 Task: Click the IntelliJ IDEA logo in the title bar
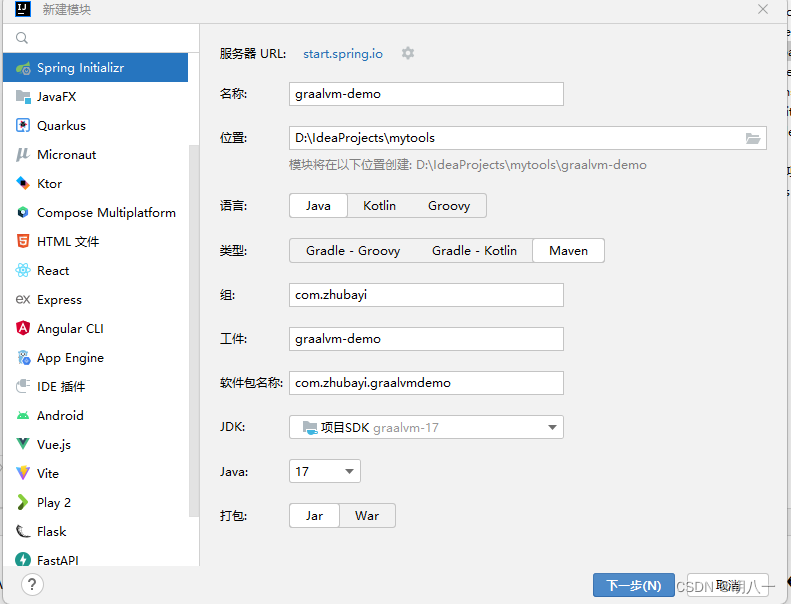click(23, 9)
